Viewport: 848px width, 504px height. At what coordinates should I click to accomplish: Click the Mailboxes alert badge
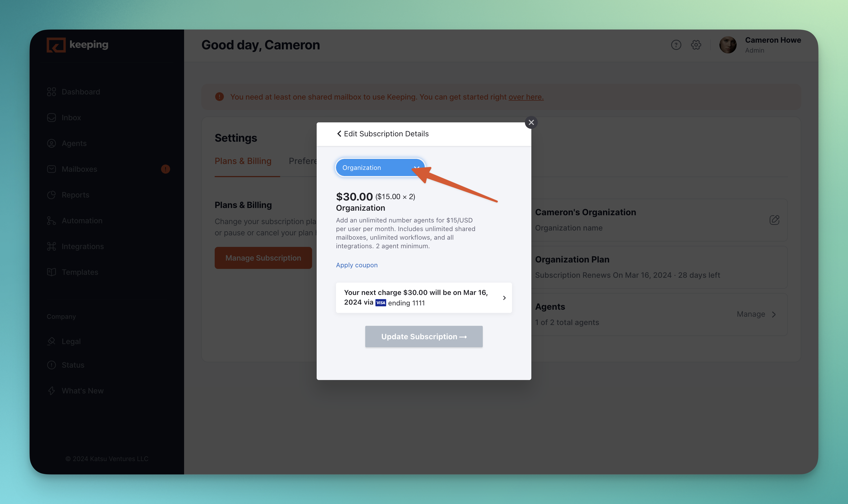(165, 169)
